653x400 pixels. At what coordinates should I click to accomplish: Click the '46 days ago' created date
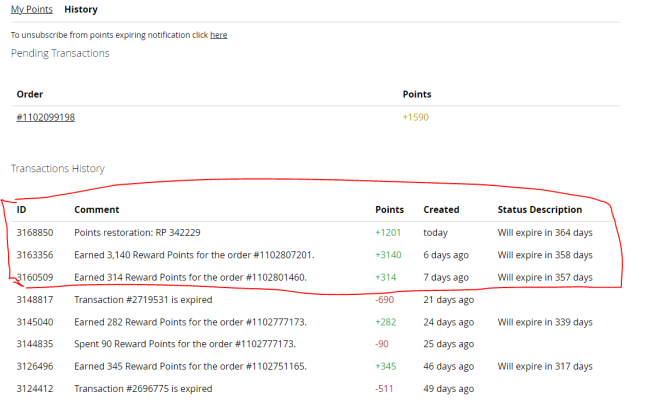coord(449,366)
